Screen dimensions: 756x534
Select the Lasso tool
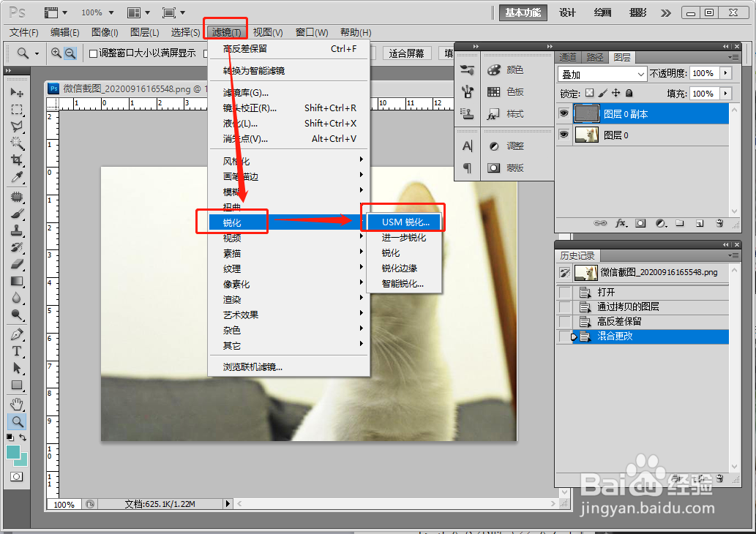tap(17, 127)
